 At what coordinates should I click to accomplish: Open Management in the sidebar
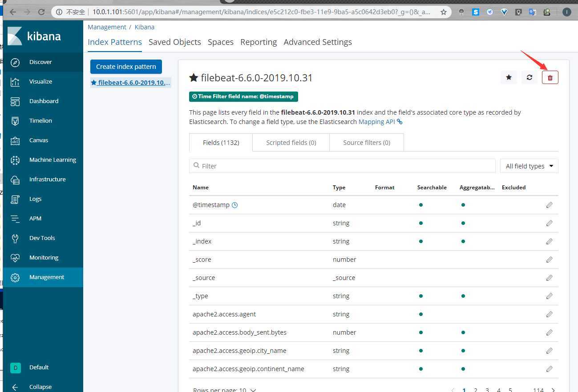pos(43,277)
